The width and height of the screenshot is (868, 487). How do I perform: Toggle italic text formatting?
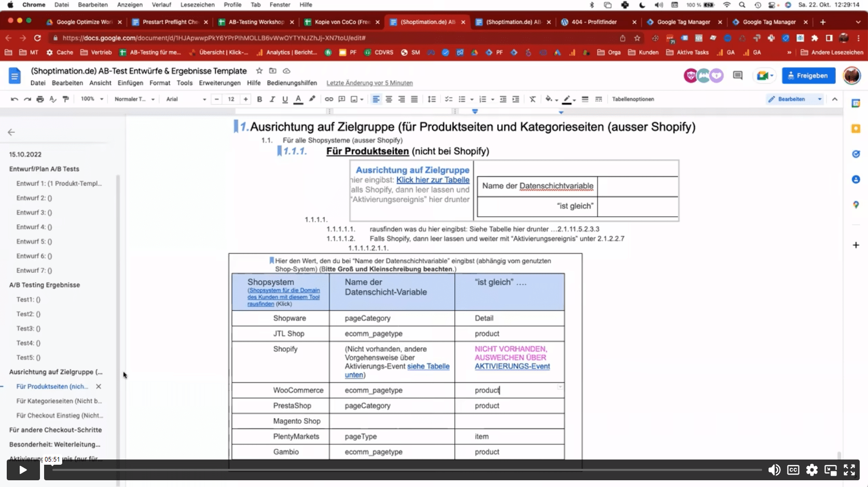pos(272,99)
